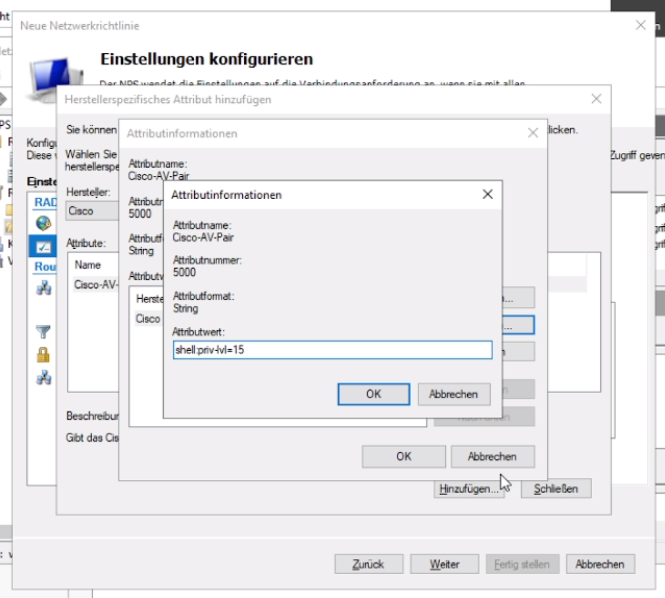The image size is (665, 598).
Task: Select the globe standard attributes icon
Action: tap(43, 223)
